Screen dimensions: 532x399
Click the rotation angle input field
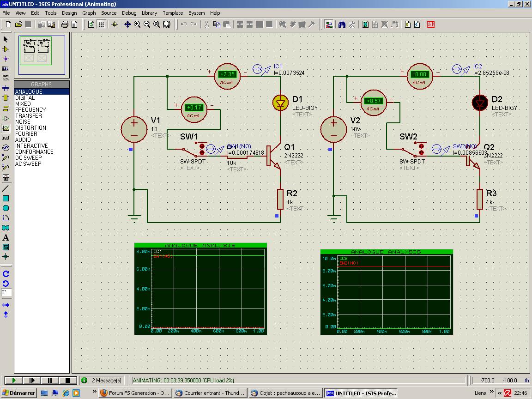click(6, 292)
